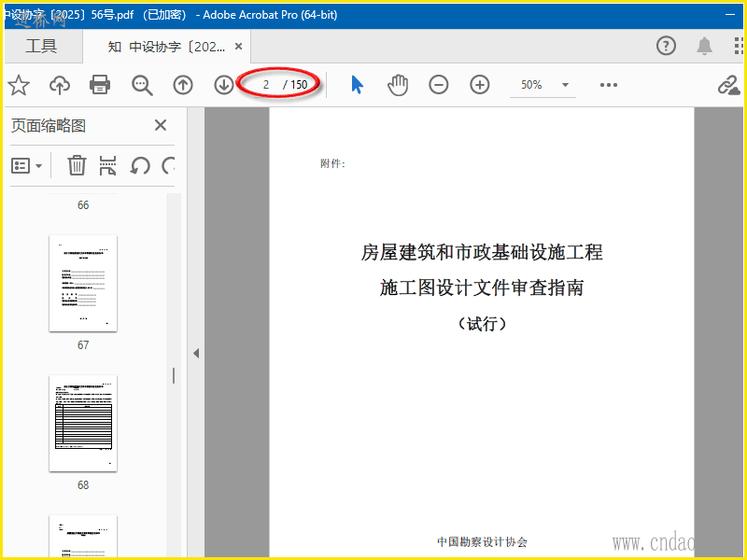Screen dimensions: 747x560
Task: Select the arrow selection tool
Action: pyautogui.click(x=357, y=85)
